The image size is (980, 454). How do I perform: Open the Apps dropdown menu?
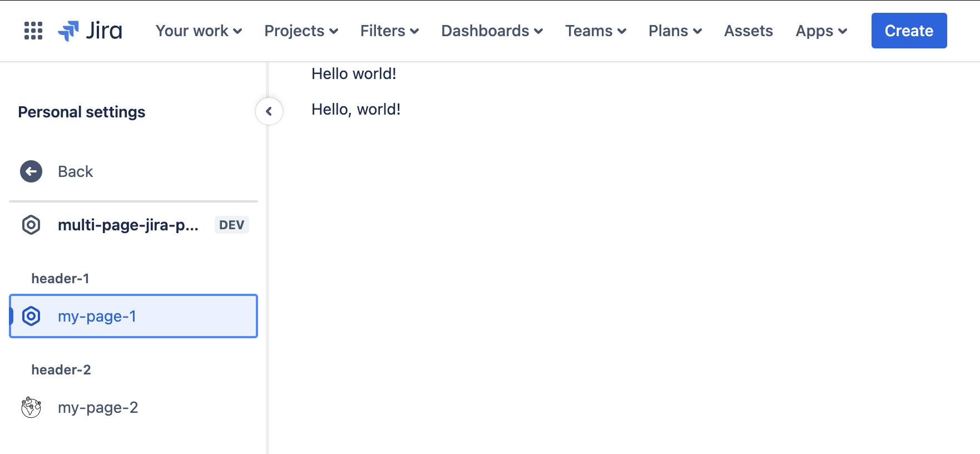[x=821, y=31]
